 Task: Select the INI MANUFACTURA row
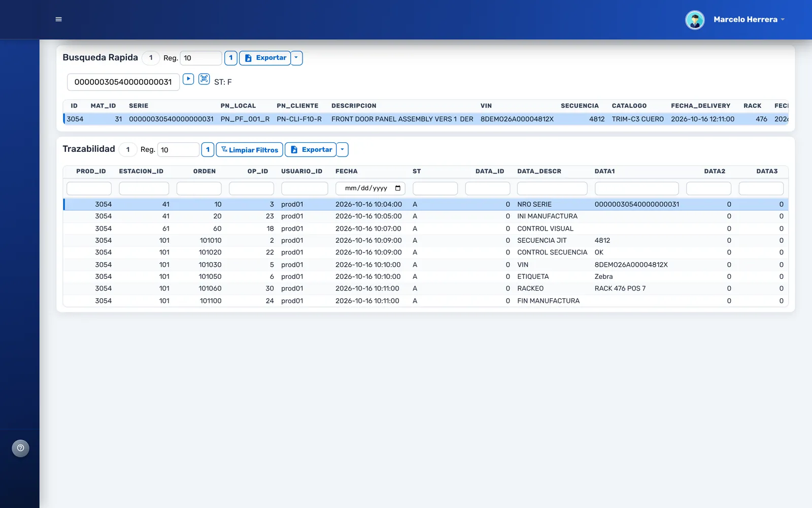[x=426, y=216]
